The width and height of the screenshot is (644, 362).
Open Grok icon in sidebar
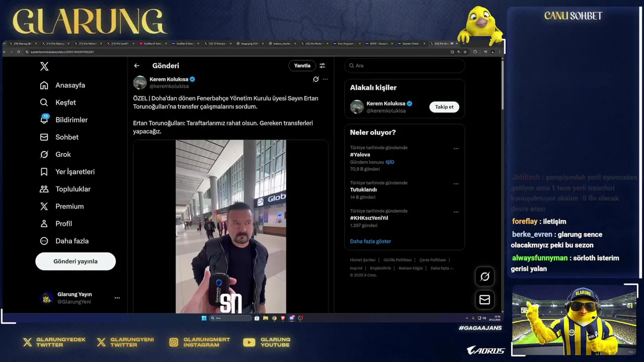44,154
